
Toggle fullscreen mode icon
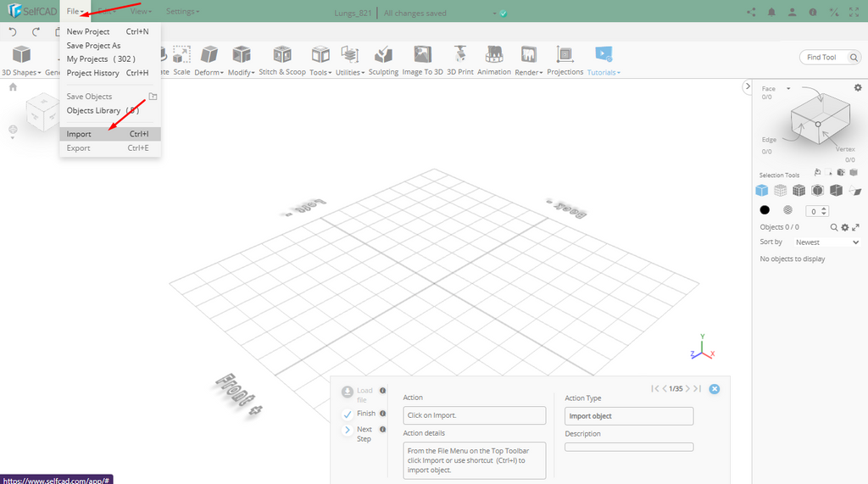coord(854,12)
